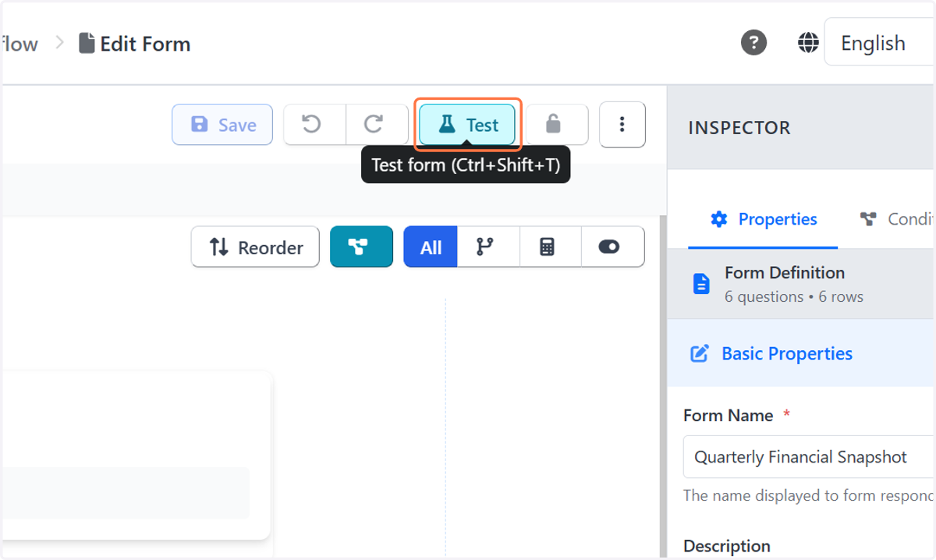Toggle the teal flow diagram view button

point(361,247)
